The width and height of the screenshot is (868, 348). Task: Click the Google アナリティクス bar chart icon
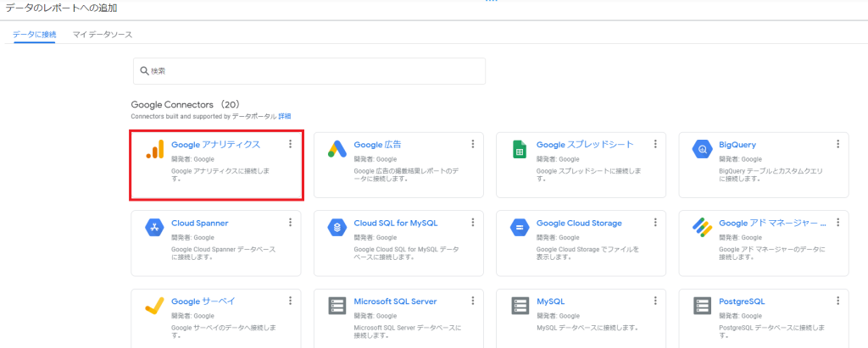point(155,149)
